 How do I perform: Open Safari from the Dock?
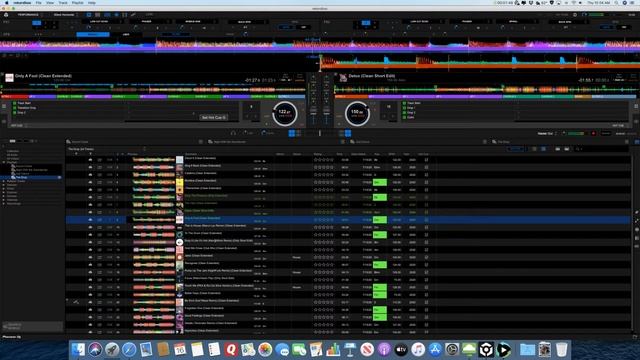129,350
